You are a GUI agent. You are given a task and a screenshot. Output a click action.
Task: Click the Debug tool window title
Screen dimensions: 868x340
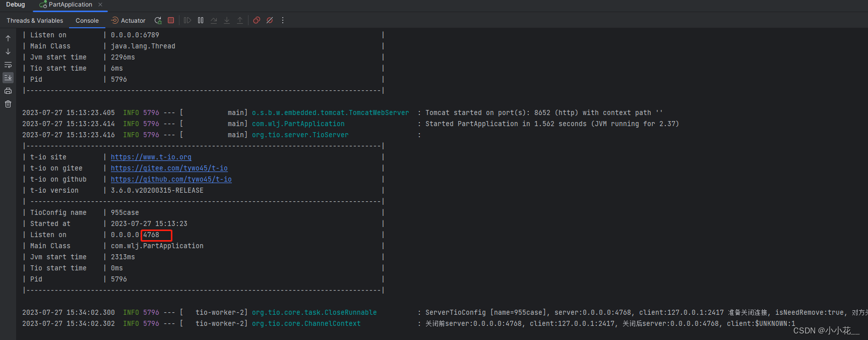click(x=16, y=5)
